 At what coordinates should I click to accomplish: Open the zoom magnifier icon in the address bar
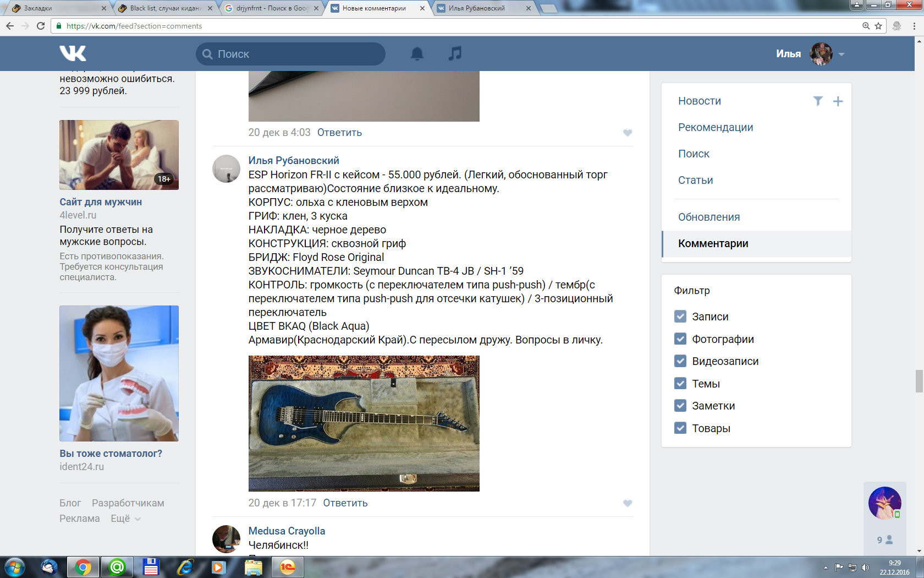point(866,26)
